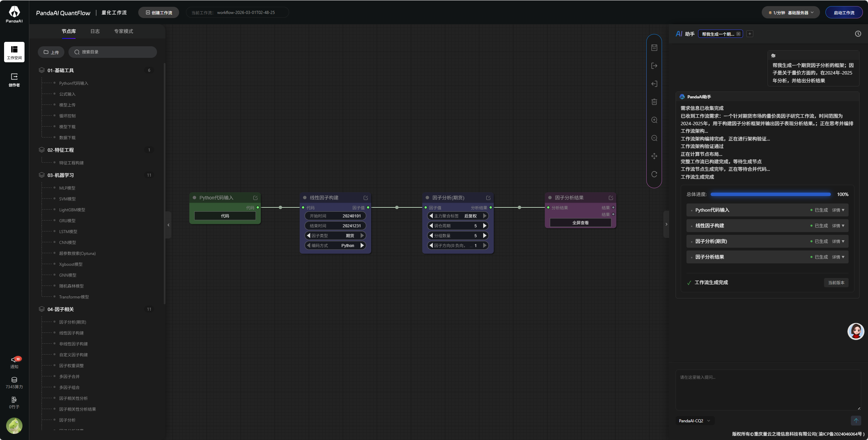Click the node library vertical scrollbar
Screen dimensions: 868x440
tap(164, 184)
